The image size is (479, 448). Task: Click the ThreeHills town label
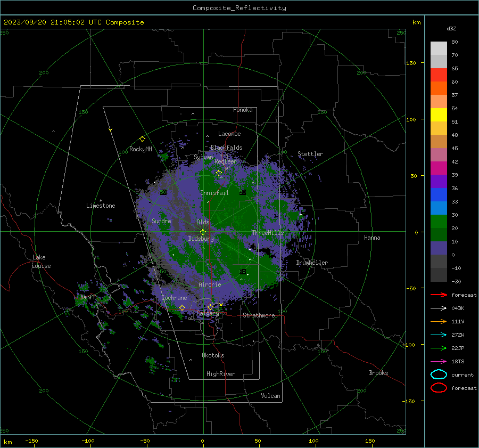click(268, 233)
